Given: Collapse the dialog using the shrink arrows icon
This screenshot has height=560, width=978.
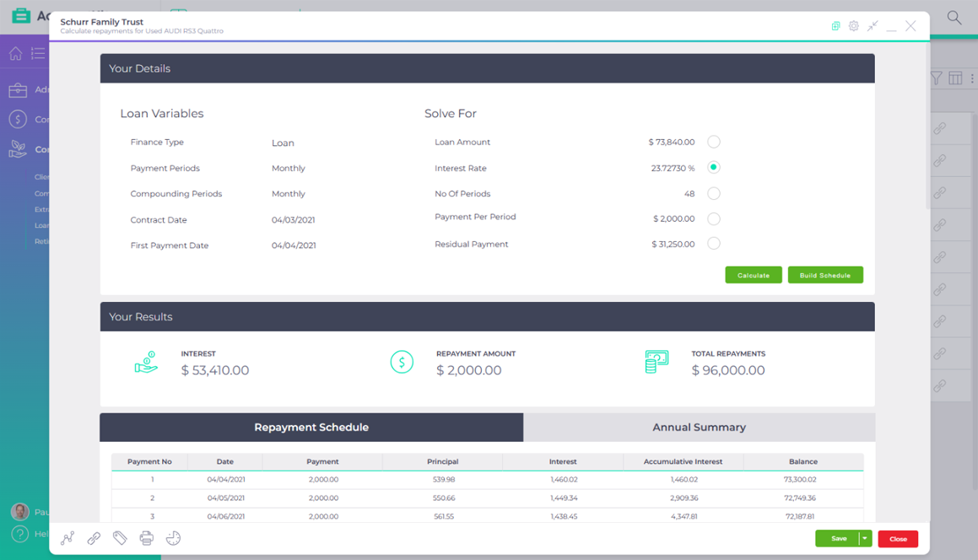Looking at the screenshot, I should [873, 26].
